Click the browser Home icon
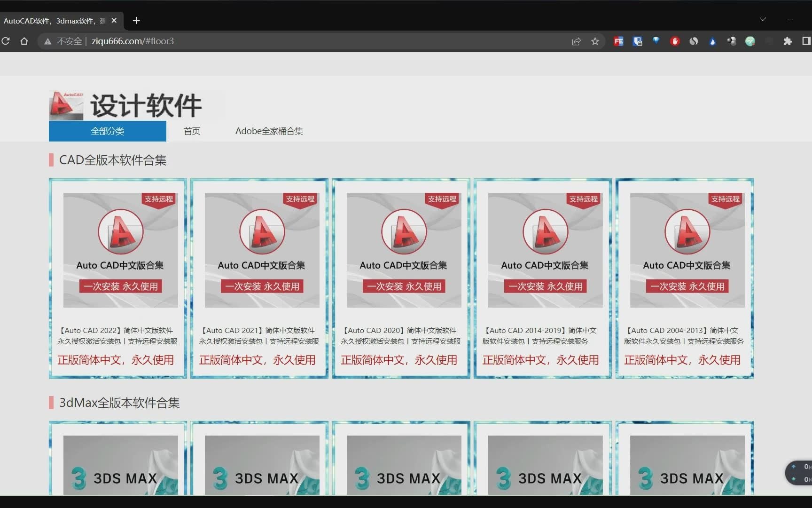Viewport: 812px width, 508px height. [24, 41]
